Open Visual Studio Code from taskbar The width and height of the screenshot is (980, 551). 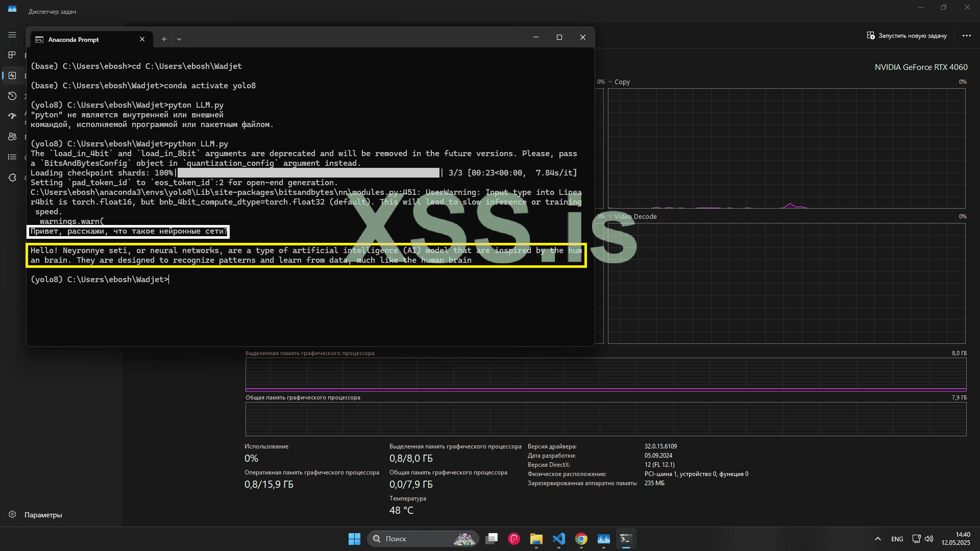pos(559,539)
